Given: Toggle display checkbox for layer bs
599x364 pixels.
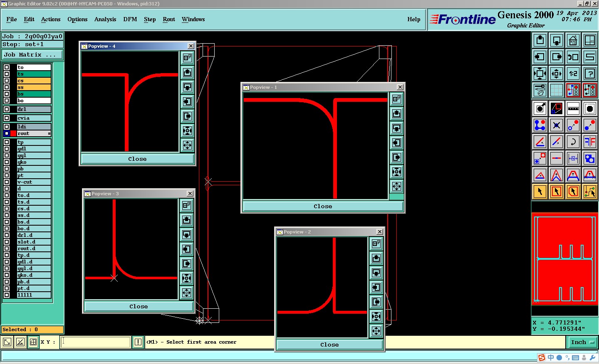Looking at the screenshot, I should 7,94.
